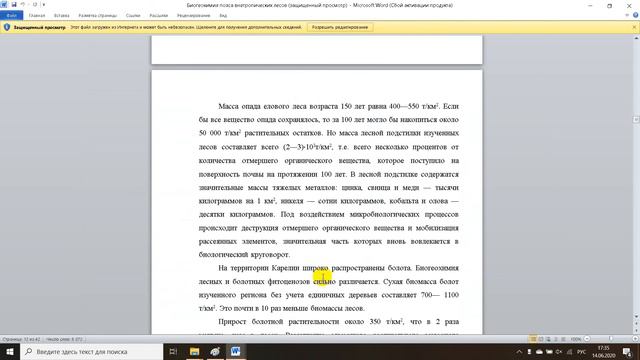Screen dimensions: 640x360
Task: Switch to Web Layout view
Action: pos(548,339)
